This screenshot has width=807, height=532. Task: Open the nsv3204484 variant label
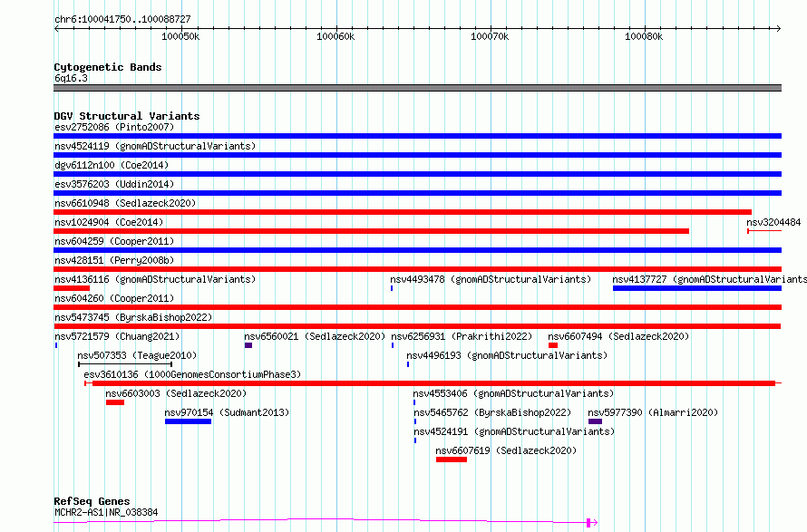point(773,222)
